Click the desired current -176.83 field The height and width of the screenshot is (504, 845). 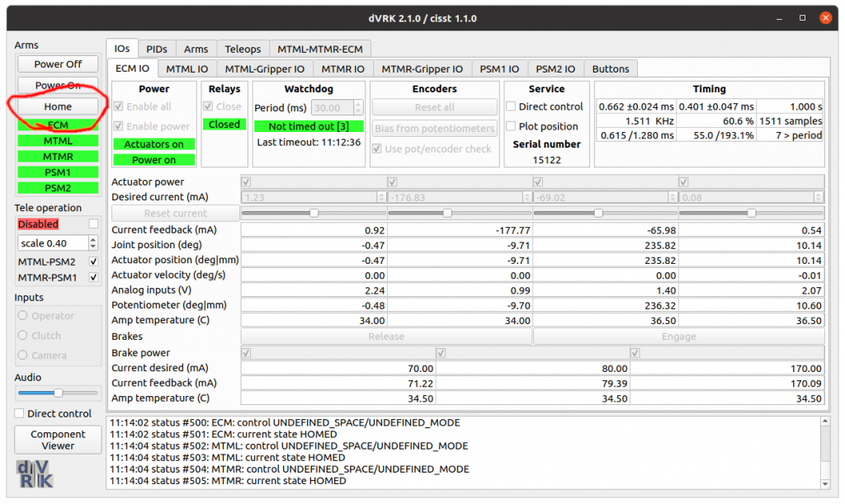(456, 198)
